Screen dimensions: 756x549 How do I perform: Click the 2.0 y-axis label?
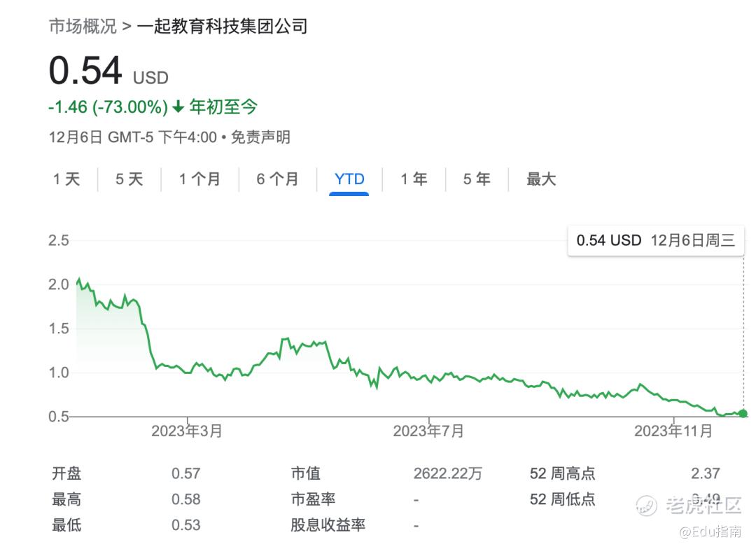coord(59,284)
